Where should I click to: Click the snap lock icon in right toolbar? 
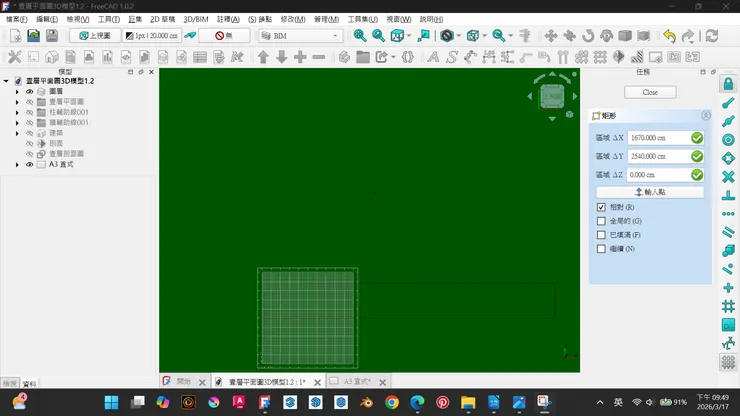click(x=728, y=84)
